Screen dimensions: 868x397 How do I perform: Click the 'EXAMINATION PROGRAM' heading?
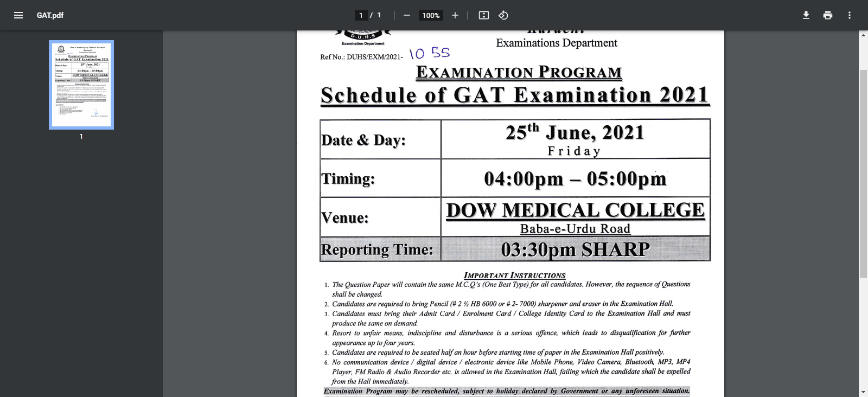click(519, 72)
